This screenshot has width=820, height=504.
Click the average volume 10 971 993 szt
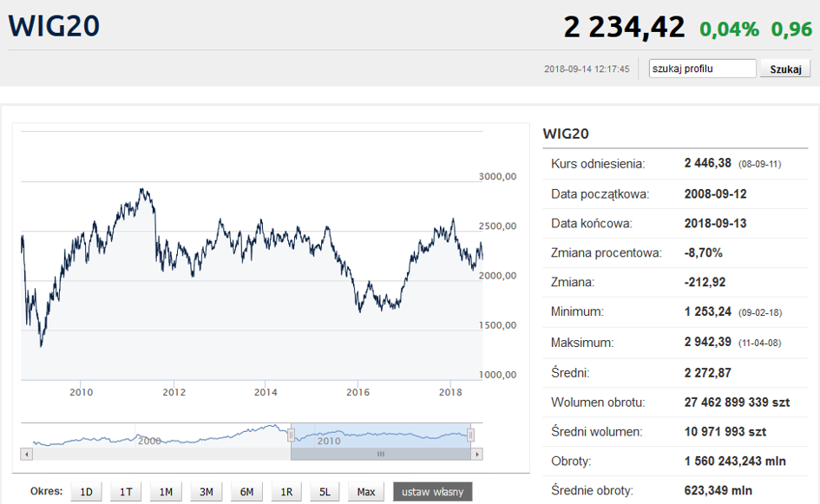pyautogui.click(x=725, y=432)
